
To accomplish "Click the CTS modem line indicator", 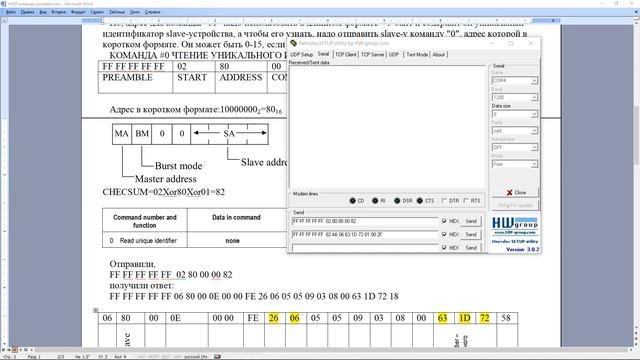I will pos(419,200).
